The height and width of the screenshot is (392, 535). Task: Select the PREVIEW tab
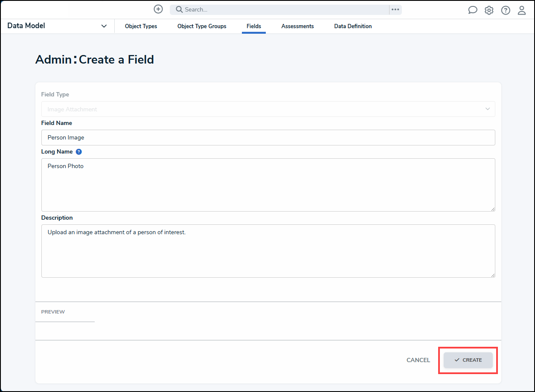[52, 312]
